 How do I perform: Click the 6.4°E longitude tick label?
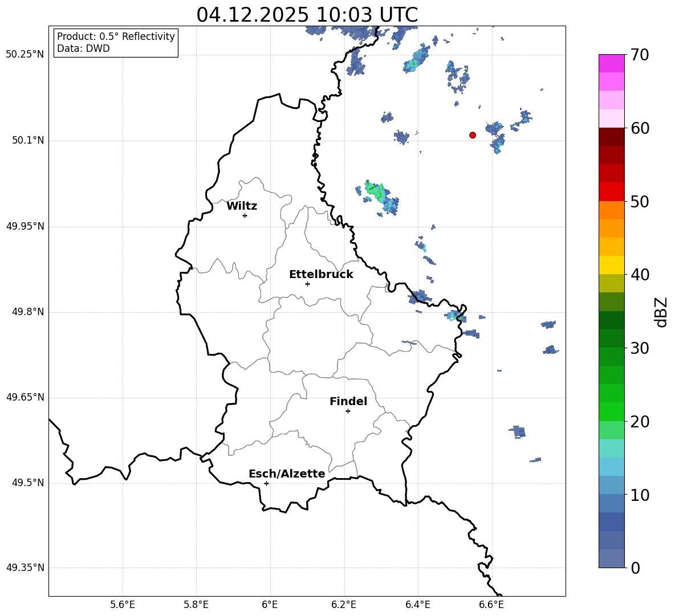tap(417, 605)
